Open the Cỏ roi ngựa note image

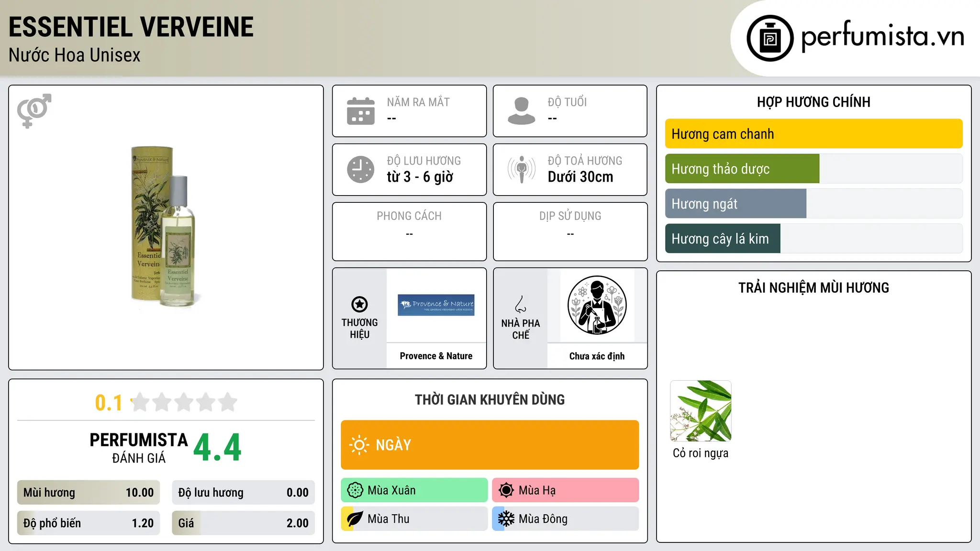701,411
